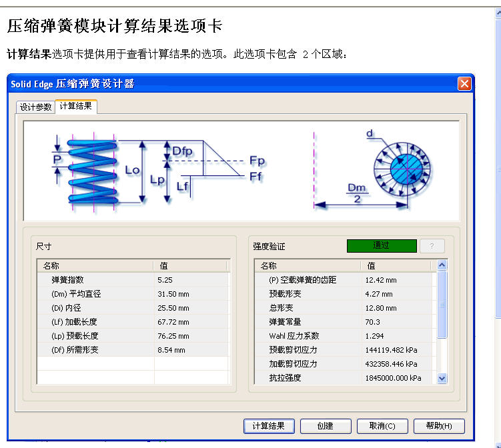Click the value 12.42 mm

click(x=381, y=280)
